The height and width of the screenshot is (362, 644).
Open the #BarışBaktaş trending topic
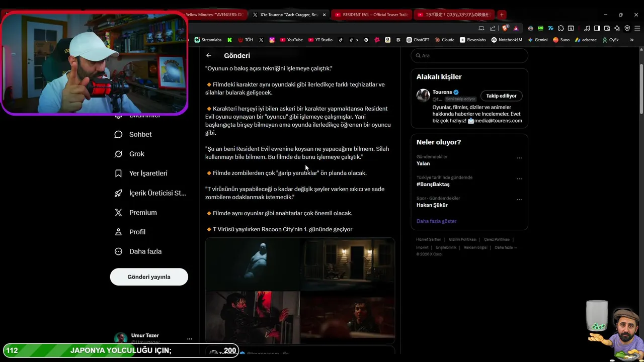433,184
